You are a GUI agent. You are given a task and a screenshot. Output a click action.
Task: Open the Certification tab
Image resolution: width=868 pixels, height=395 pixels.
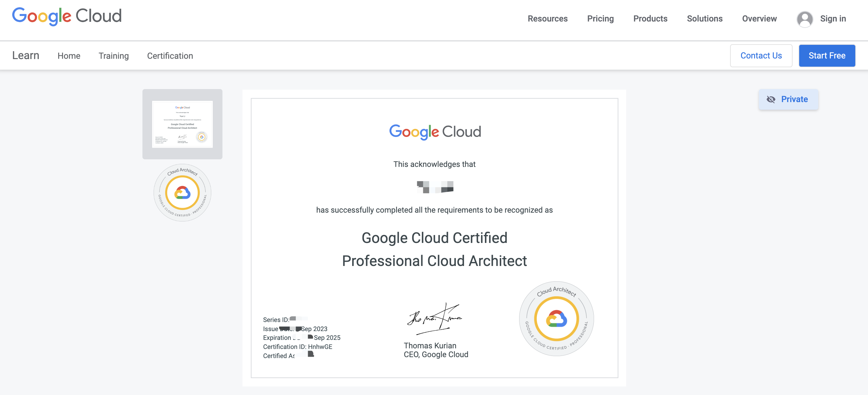coord(170,56)
